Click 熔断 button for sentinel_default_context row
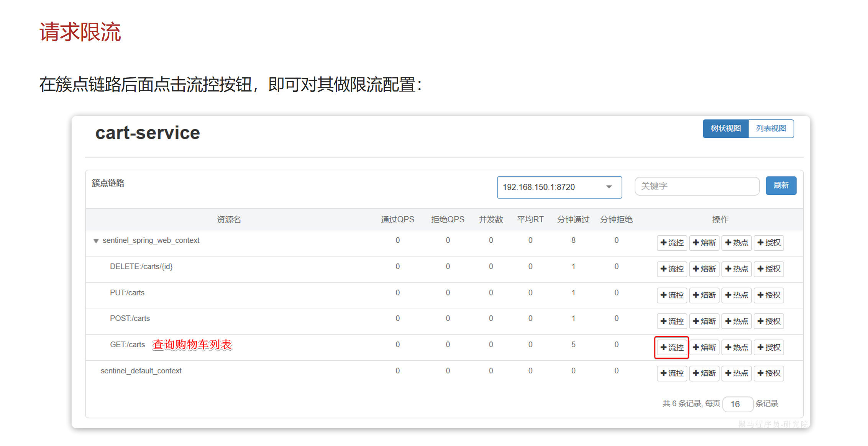The height and width of the screenshot is (446, 868). 704,373
